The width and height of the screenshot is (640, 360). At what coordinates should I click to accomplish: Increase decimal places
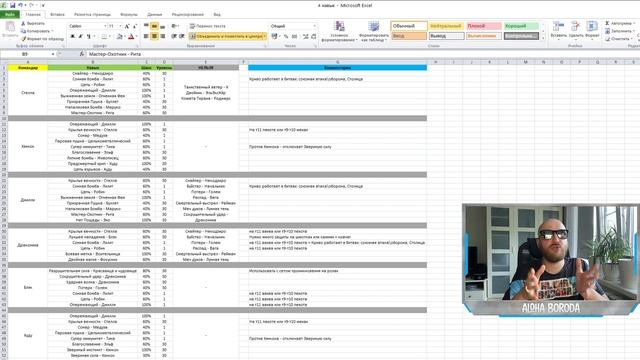click(x=305, y=36)
